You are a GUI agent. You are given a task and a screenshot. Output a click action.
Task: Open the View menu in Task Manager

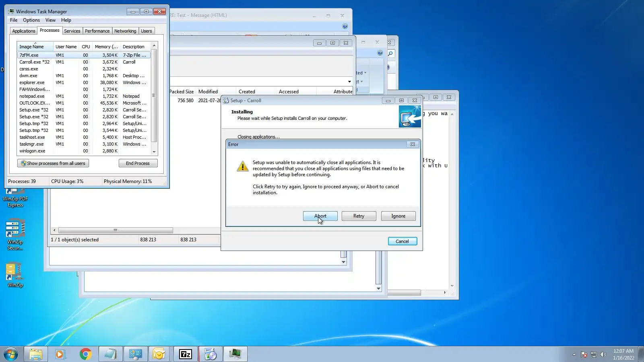point(50,20)
